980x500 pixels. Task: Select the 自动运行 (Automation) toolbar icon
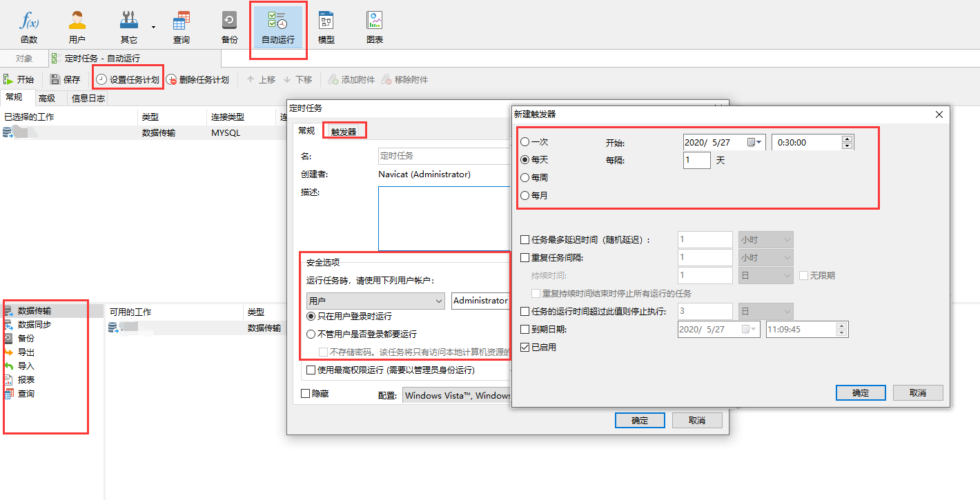(278, 28)
